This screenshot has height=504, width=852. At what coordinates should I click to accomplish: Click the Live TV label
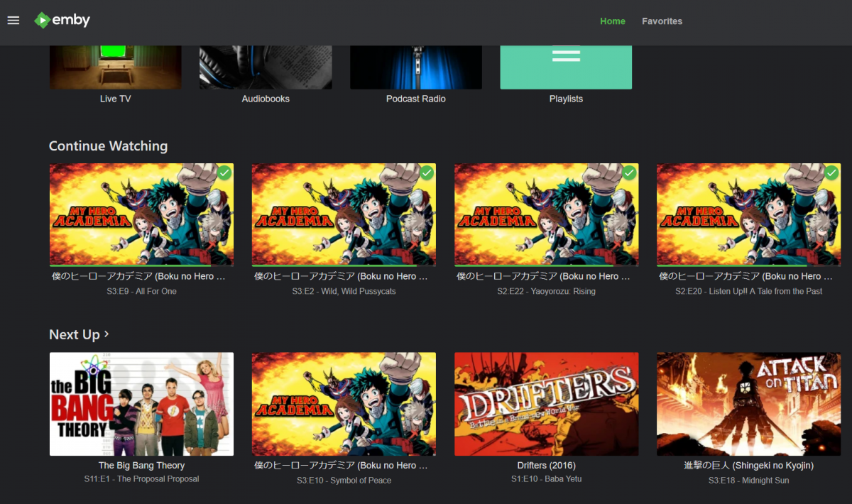coord(115,99)
